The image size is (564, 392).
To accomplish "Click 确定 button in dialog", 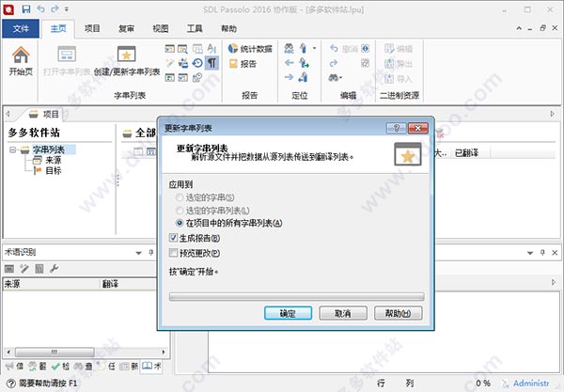I will [x=289, y=313].
